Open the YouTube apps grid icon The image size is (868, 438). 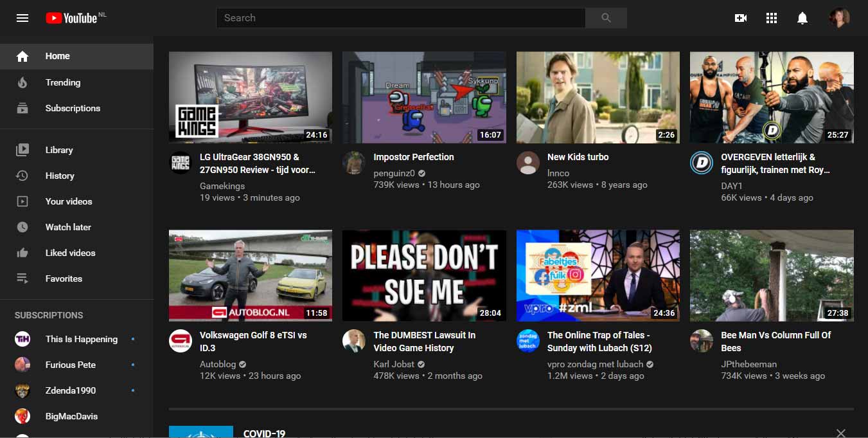pyautogui.click(x=772, y=18)
